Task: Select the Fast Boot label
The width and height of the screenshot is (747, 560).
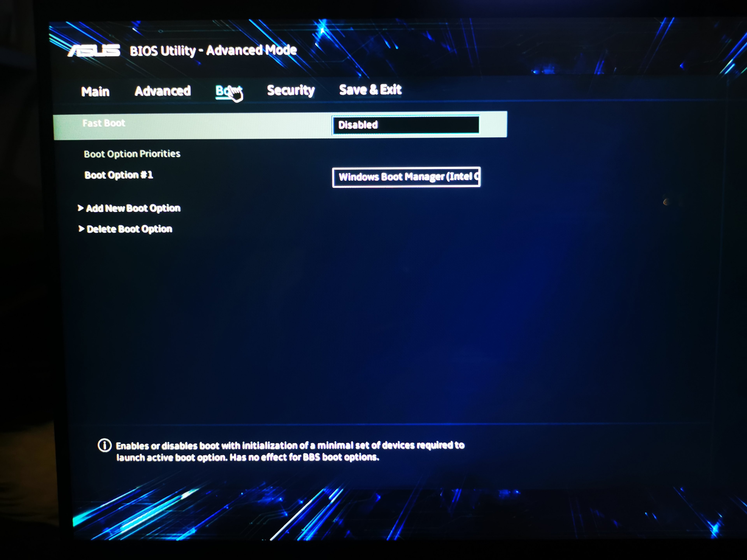Action: [x=104, y=123]
